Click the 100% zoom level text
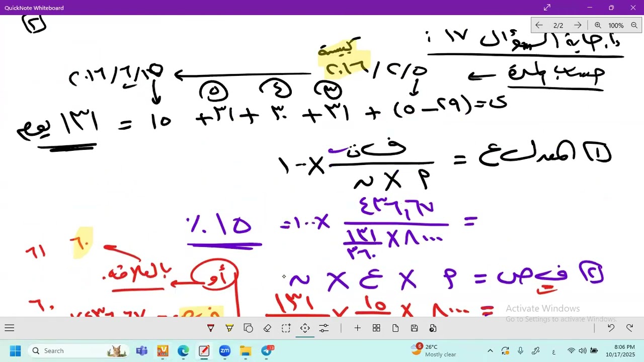Image resolution: width=644 pixels, height=362 pixels. 616,25
